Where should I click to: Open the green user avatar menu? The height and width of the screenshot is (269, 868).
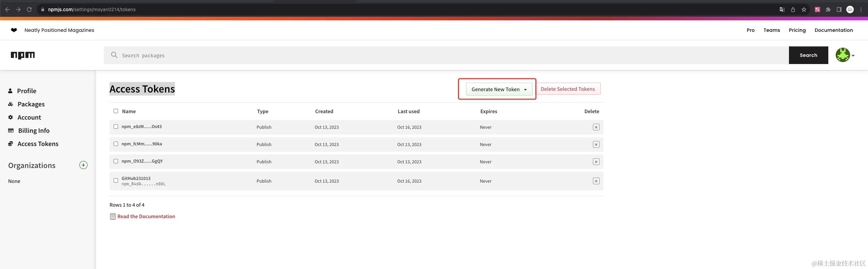(x=845, y=55)
